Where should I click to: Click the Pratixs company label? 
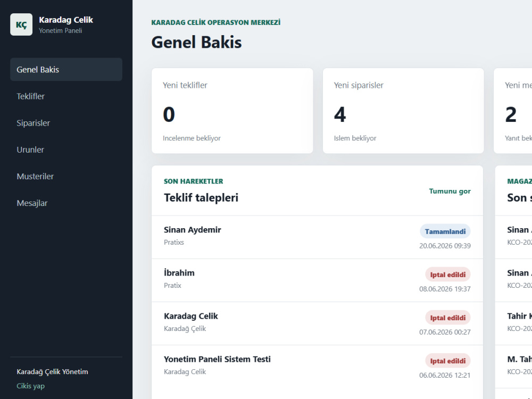(x=174, y=242)
